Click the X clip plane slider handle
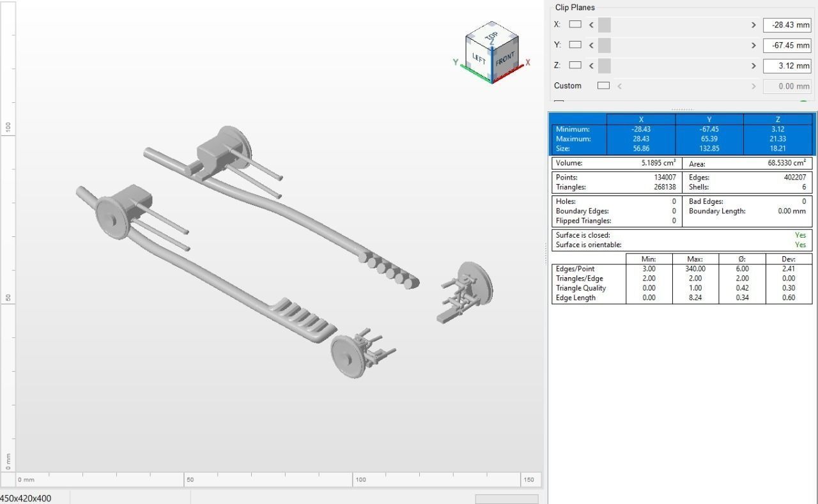This screenshot has width=818, height=504. coord(605,25)
